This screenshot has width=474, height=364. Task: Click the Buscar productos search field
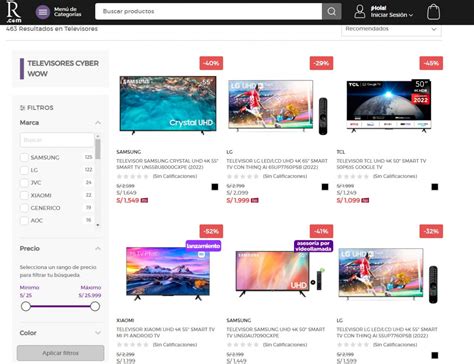pos(208,11)
